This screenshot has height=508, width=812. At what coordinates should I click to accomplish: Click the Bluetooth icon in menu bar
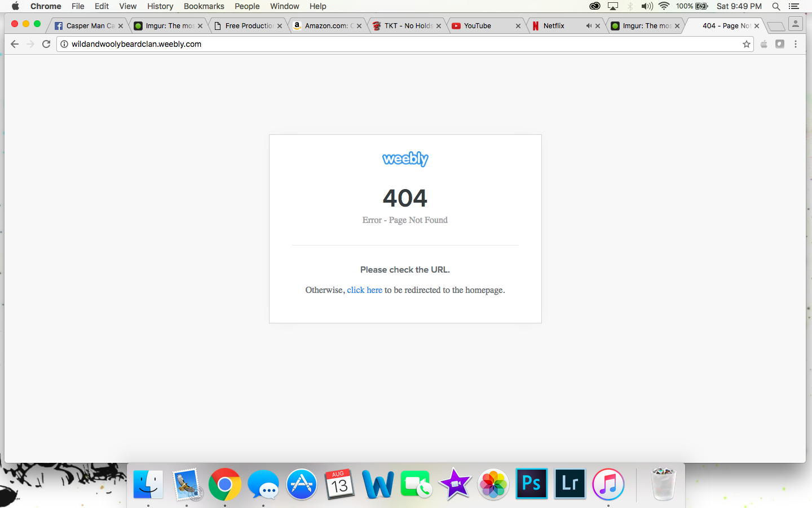click(x=630, y=6)
